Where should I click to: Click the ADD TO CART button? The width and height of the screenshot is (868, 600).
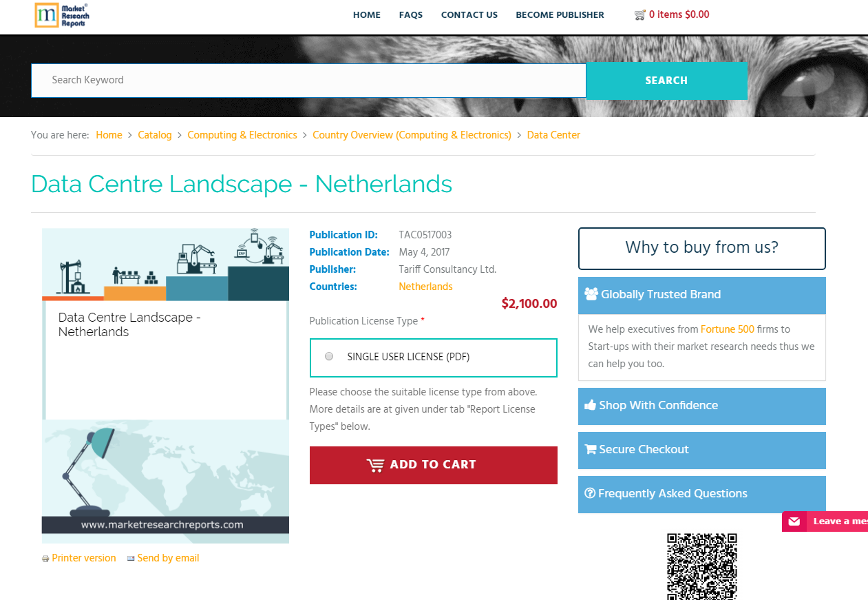(434, 465)
